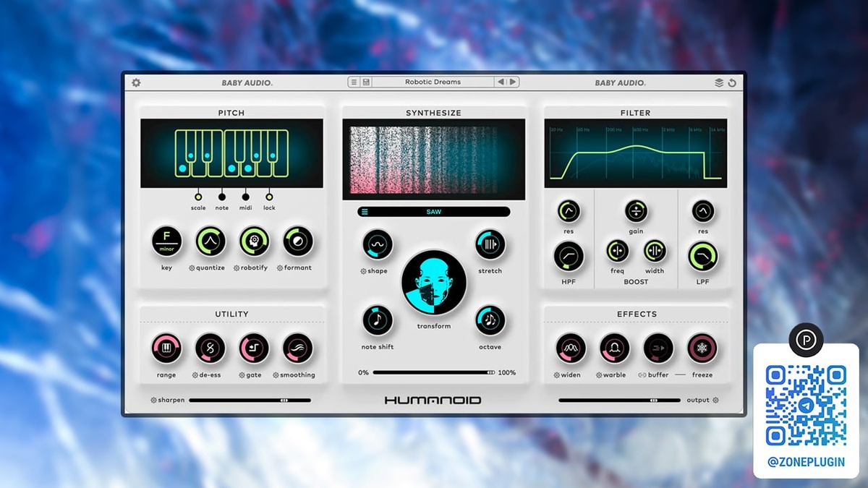Click the de-ess knob
Image resolution: width=868 pixels, height=488 pixels.
click(x=210, y=348)
